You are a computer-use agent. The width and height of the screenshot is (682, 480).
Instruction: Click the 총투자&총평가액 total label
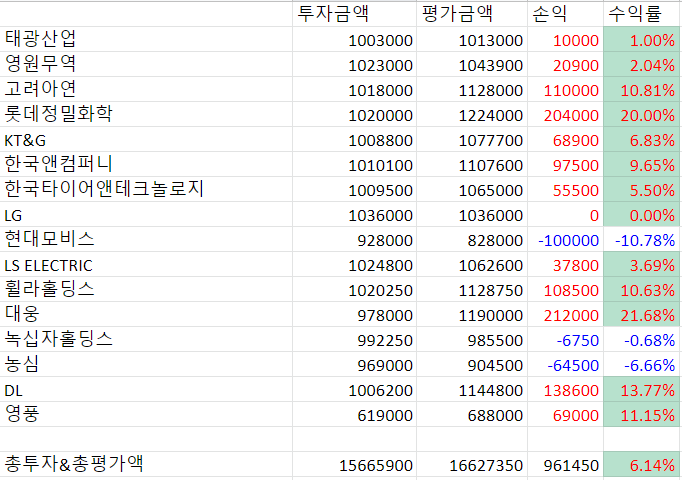(146, 464)
